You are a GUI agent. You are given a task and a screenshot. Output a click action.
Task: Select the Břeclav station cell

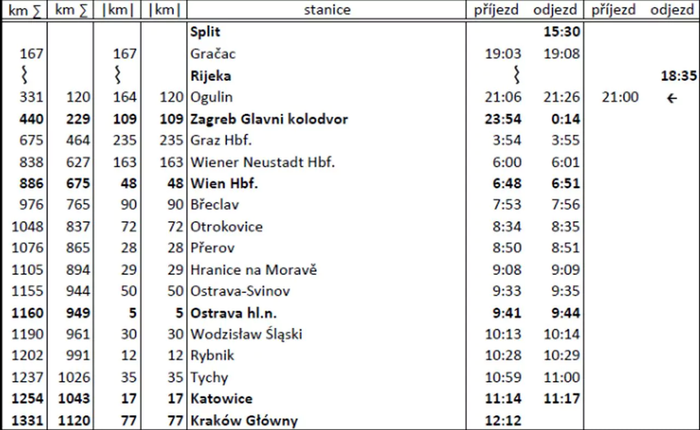coord(212,205)
